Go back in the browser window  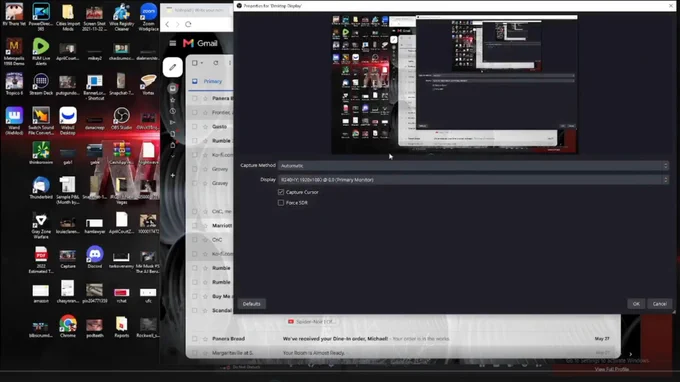[x=167, y=24]
